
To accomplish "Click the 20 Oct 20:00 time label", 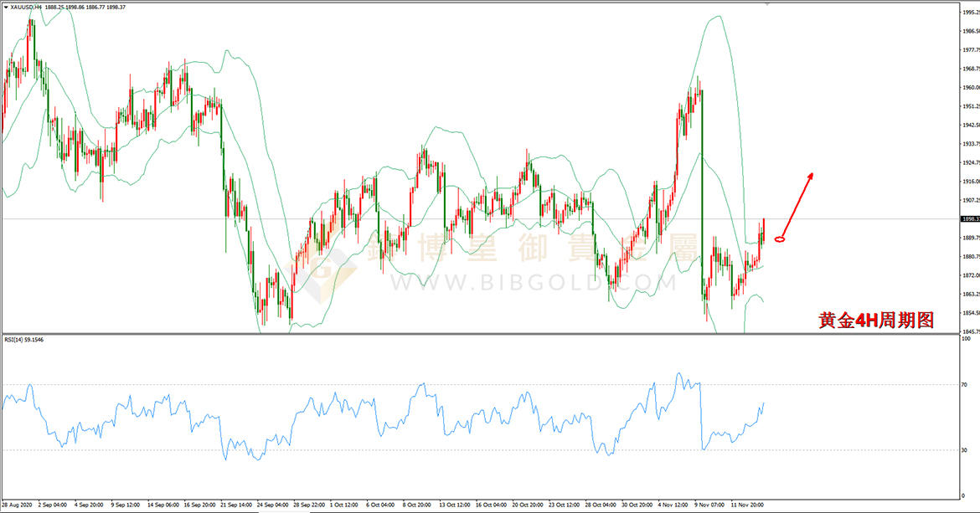I will 529,505.
